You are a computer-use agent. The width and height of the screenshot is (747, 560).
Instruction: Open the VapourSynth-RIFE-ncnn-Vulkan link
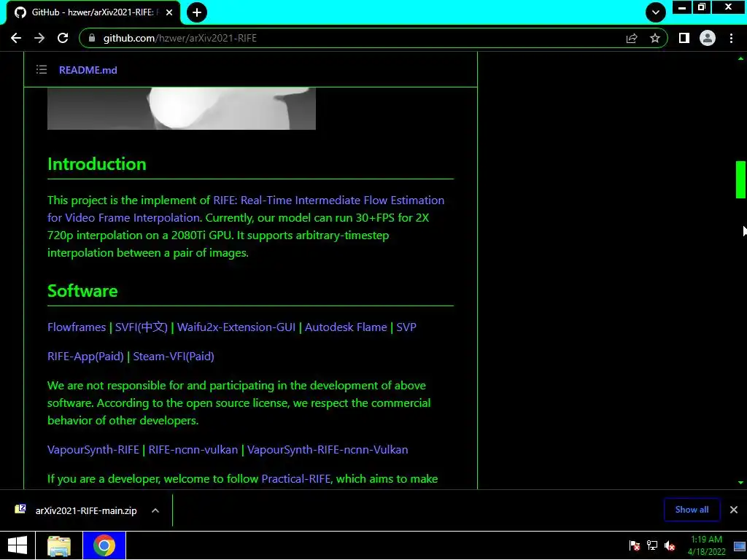328,450
